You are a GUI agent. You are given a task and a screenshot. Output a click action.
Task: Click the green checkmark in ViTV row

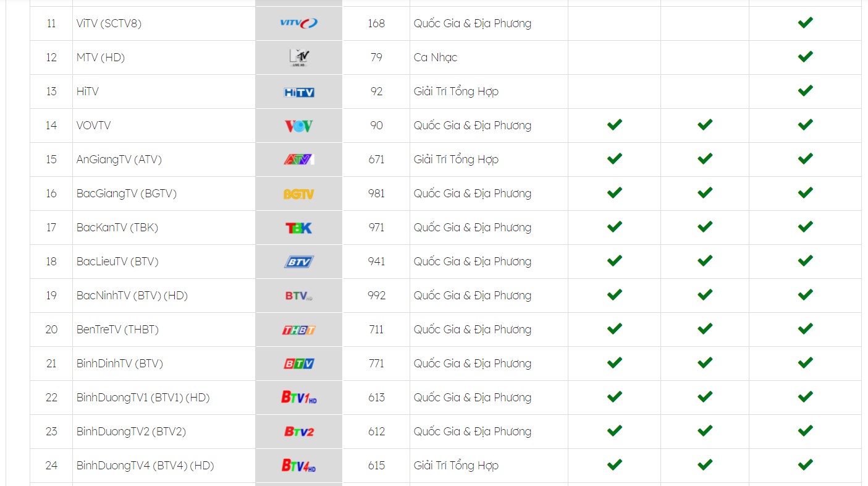click(805, 23)
